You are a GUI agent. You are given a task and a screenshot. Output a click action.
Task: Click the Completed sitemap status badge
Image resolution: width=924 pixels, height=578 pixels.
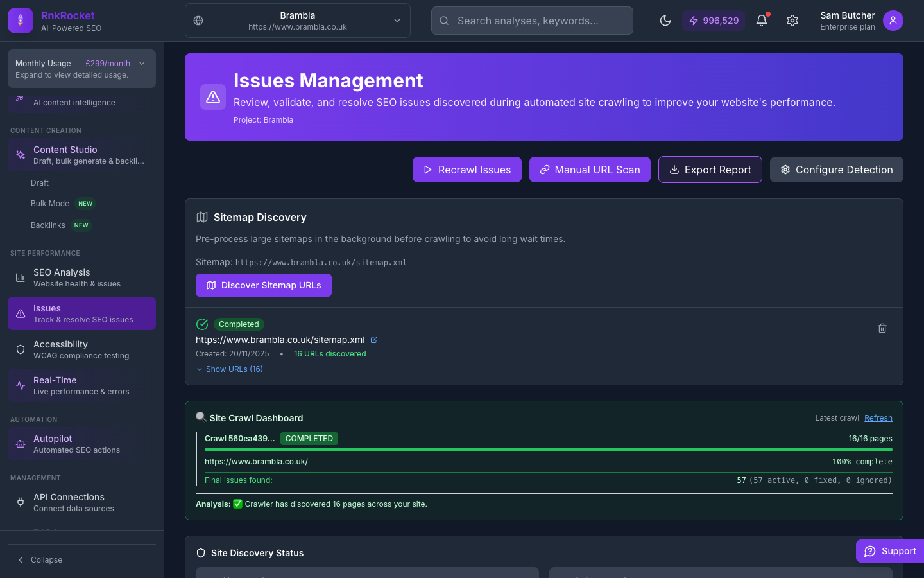[239, 324]
